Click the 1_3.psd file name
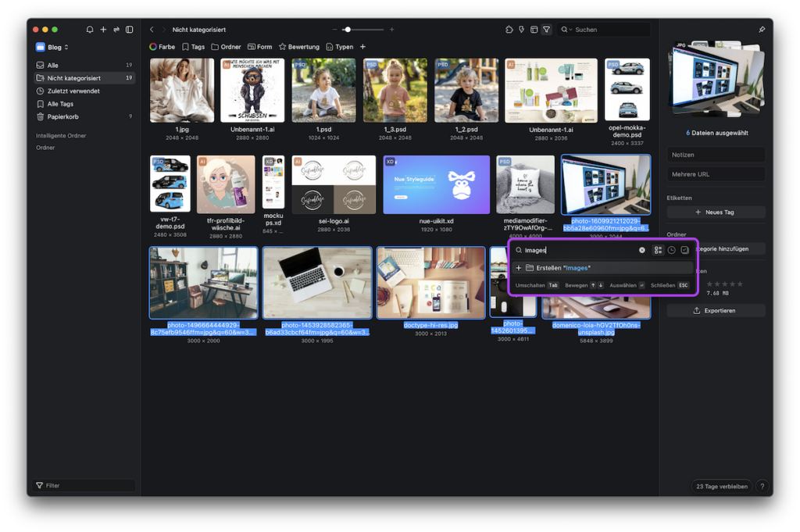The width and height of the screenshot is (800, 532). 395,130
